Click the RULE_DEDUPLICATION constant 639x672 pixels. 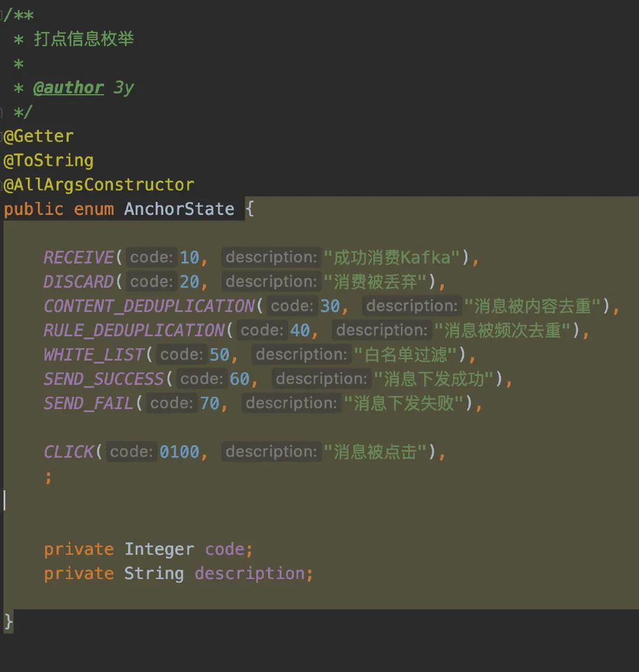(134, 330)
